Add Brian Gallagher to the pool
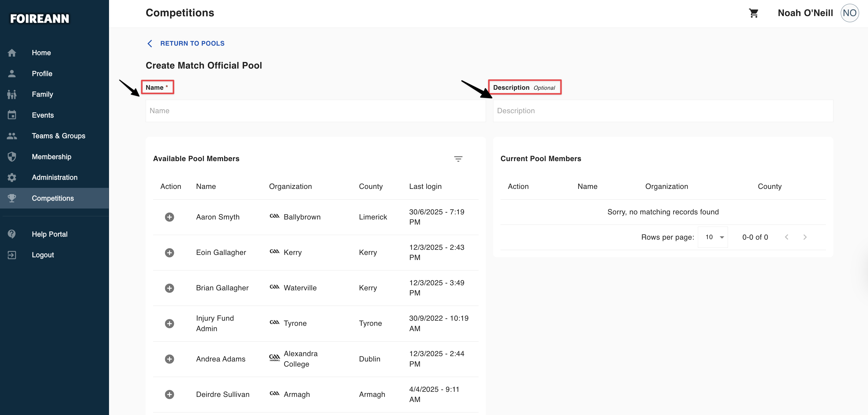The image size is (868, 415). 169,288
